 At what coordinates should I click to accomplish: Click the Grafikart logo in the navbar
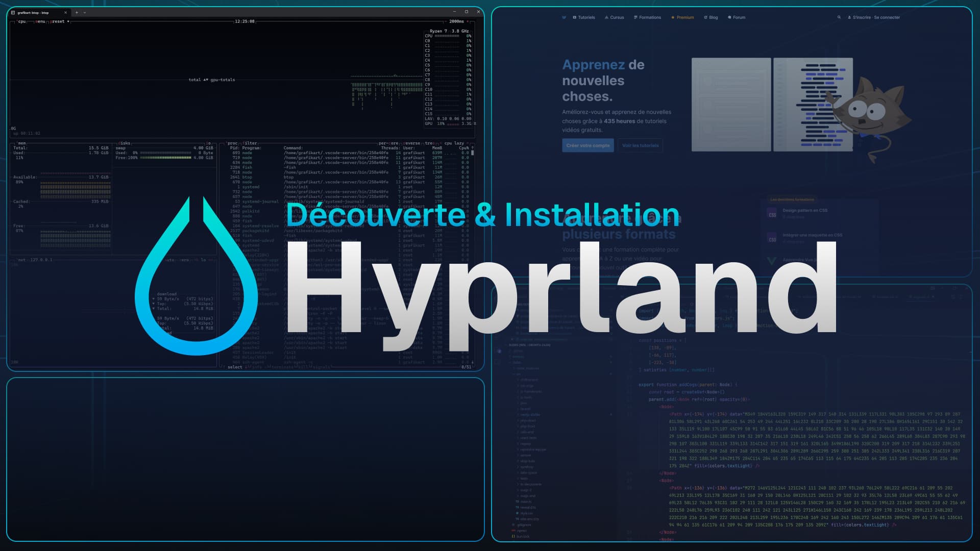pos(564,17)
